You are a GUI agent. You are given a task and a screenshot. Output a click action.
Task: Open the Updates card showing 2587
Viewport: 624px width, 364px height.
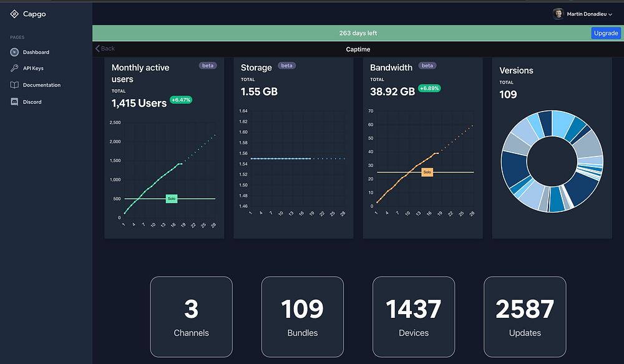click(x=525, y=317)
